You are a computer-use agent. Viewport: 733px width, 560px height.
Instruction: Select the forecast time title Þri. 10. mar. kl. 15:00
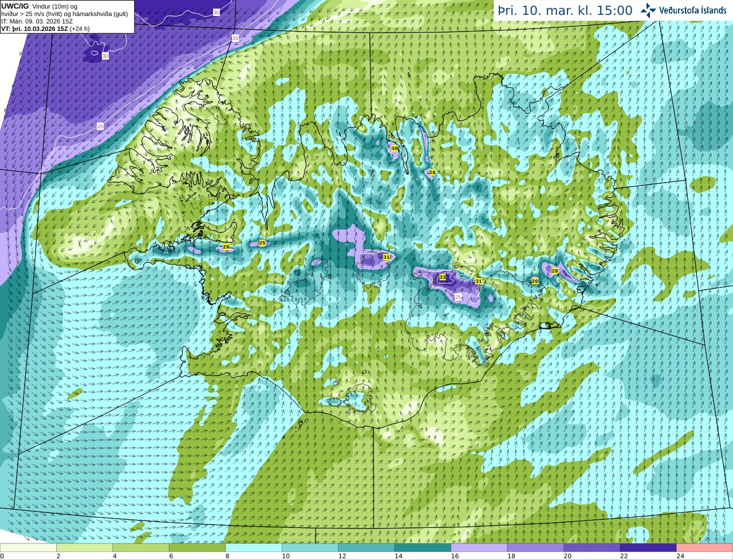click(565, 11)
